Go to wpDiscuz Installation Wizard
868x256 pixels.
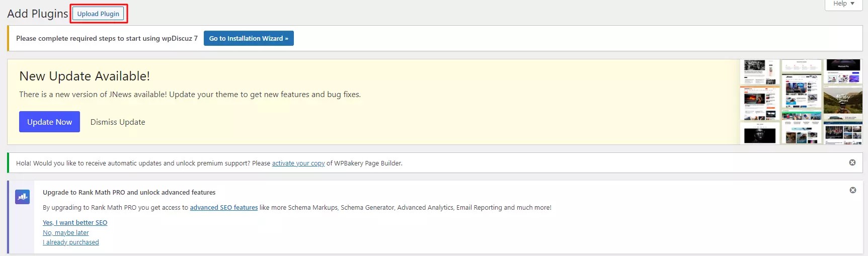(x=249, y=38)
